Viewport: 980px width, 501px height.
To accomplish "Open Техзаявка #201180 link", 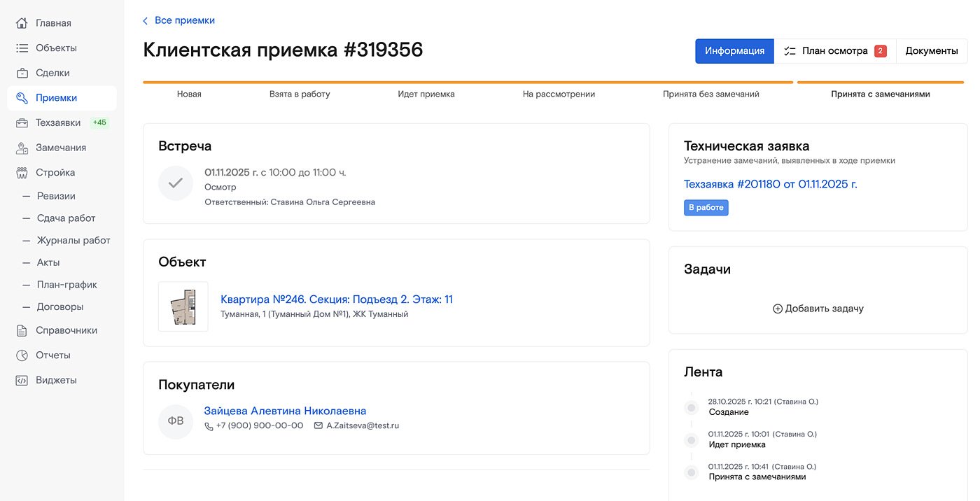I will (770, 184).
